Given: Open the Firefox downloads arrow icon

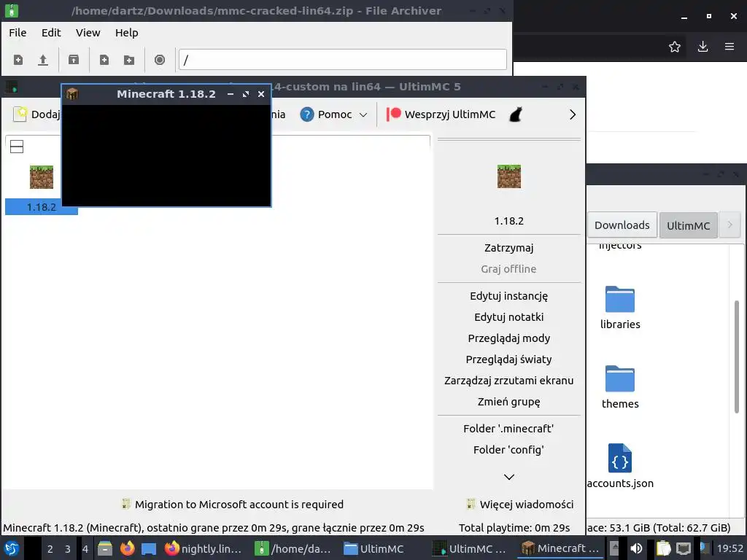Looking at the screenshot, I should point(703,47).
